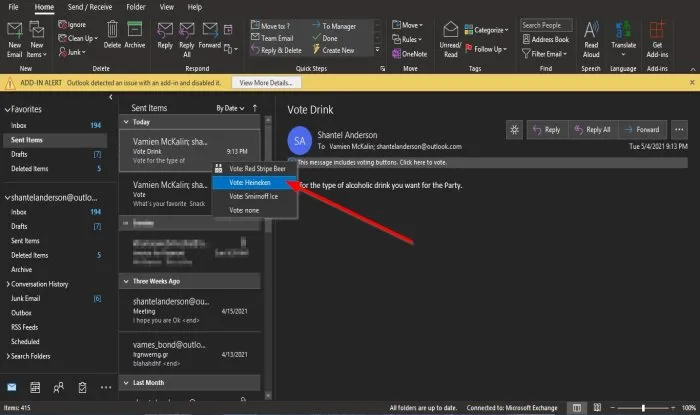
Task: Open the Rules dropdown
Action: click(407, 39)
